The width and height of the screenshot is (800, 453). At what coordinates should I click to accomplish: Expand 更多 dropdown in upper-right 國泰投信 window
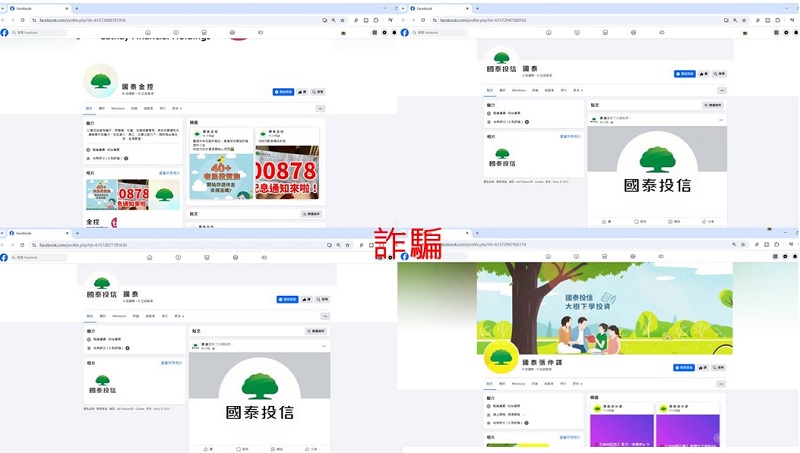pos(578,90)
